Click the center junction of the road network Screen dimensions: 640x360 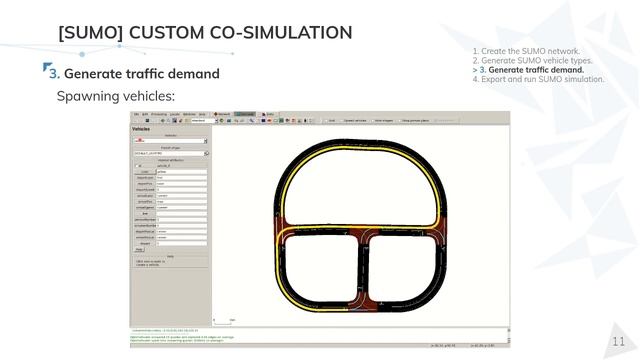tap(364, 235)
